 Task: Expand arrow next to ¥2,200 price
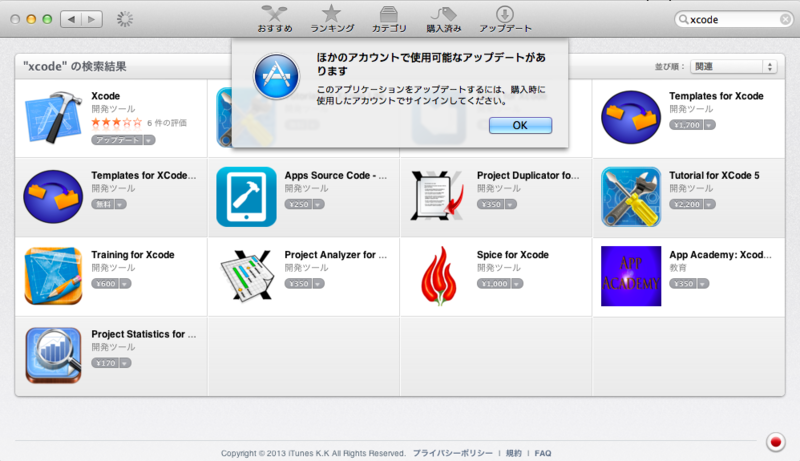(x=710, y=204)
